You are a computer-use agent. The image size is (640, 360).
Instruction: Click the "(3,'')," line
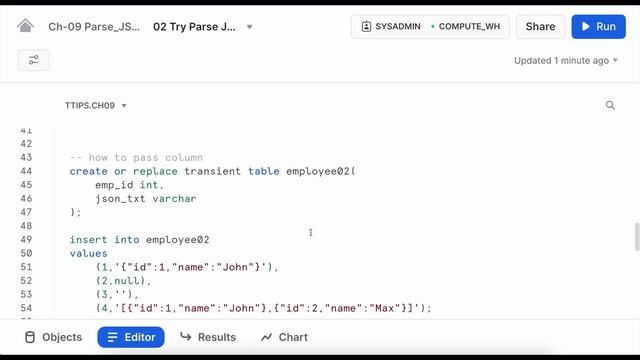pos(117,294)
